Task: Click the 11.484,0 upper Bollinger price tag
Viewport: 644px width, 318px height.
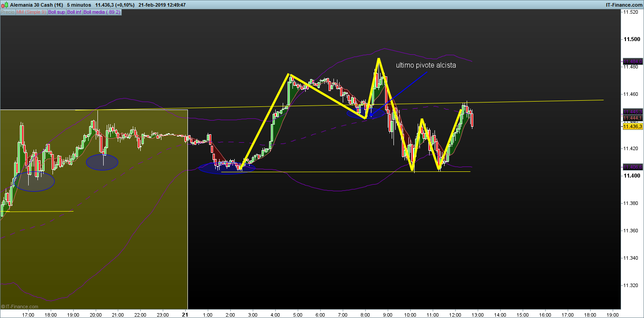Action: [x=633, y=61]
